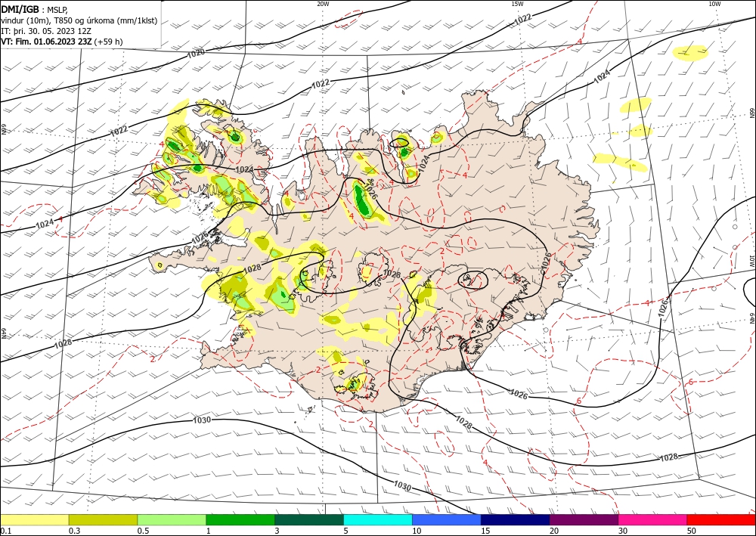Viewport: 756px width, 536px height.
Task: Click the 0.5 legend value
Action: click(143, 531)
